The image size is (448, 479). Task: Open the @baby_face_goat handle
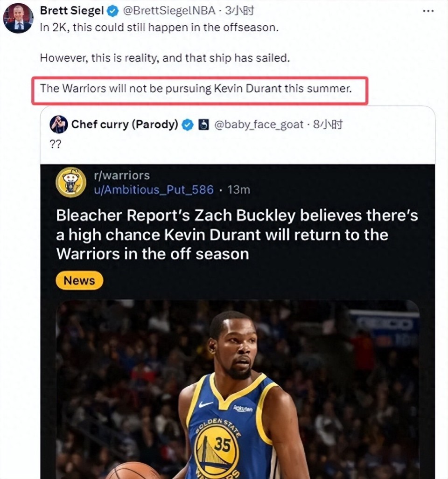259,125
